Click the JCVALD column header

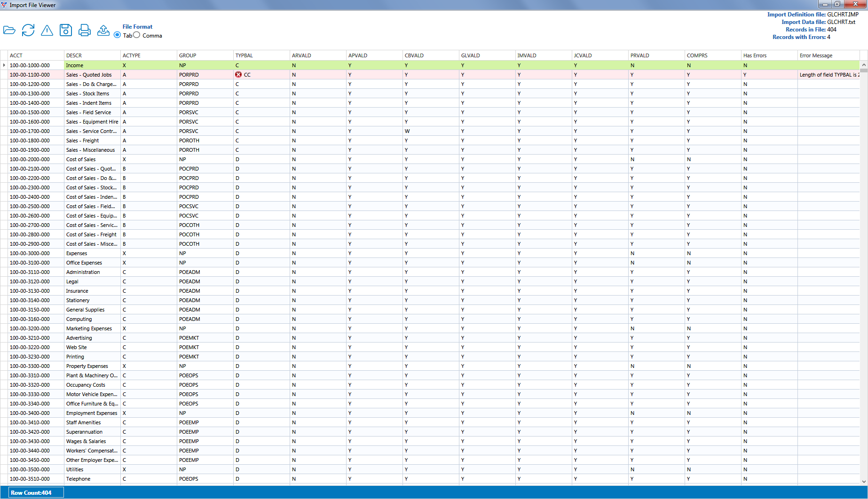click(600, 55)
